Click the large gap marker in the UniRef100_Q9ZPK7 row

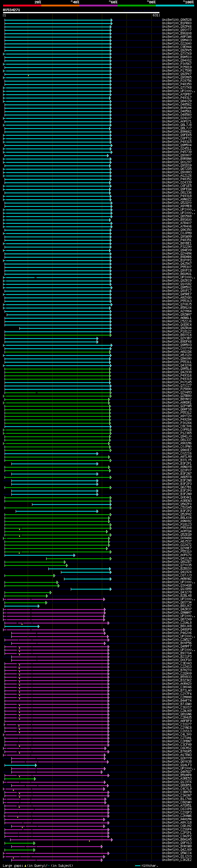point(28,75)
